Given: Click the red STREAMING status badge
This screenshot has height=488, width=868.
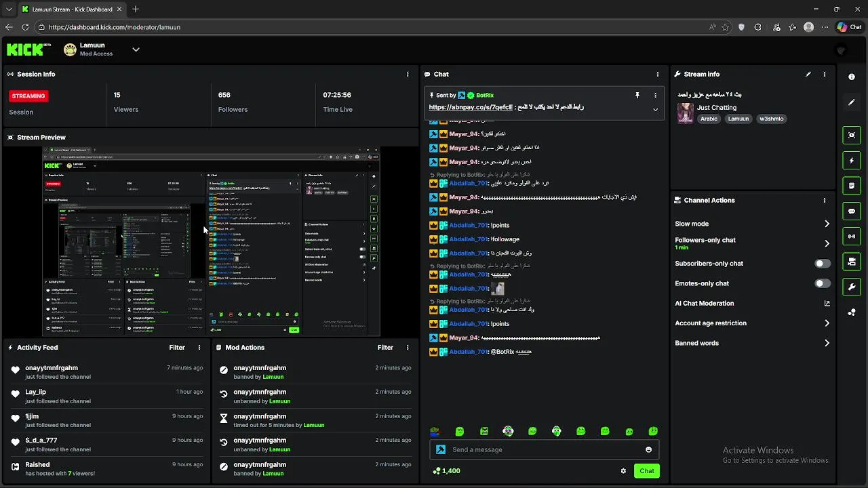Looking at the screenshot, I should pos(28,96).
